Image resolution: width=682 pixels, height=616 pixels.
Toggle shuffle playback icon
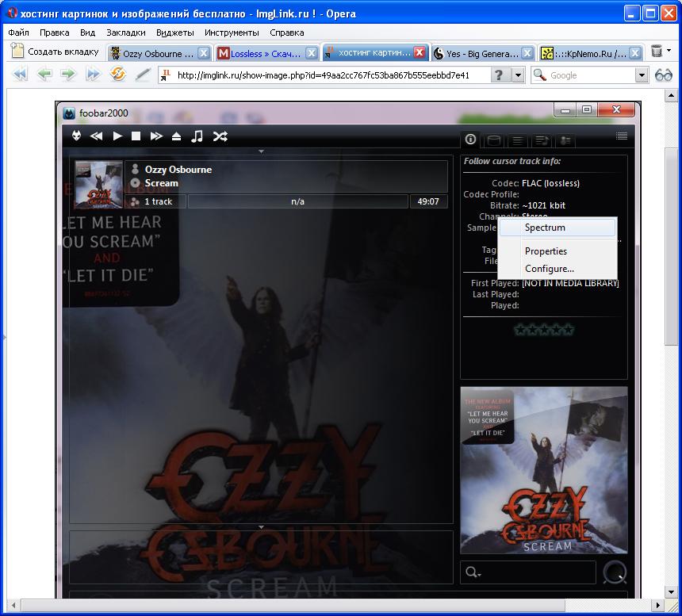(220, 136)
